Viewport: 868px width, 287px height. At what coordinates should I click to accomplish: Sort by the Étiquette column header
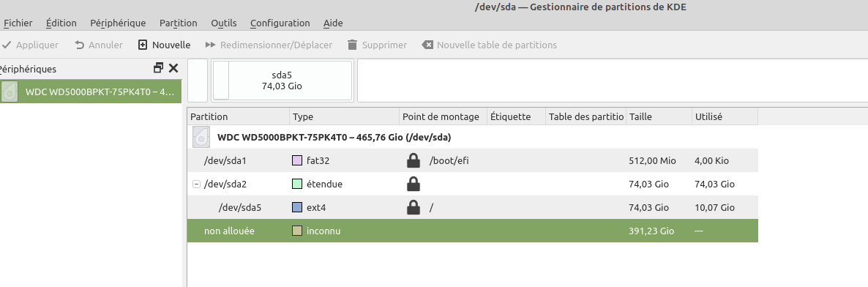pyautogui.click(x=517, y=117)
